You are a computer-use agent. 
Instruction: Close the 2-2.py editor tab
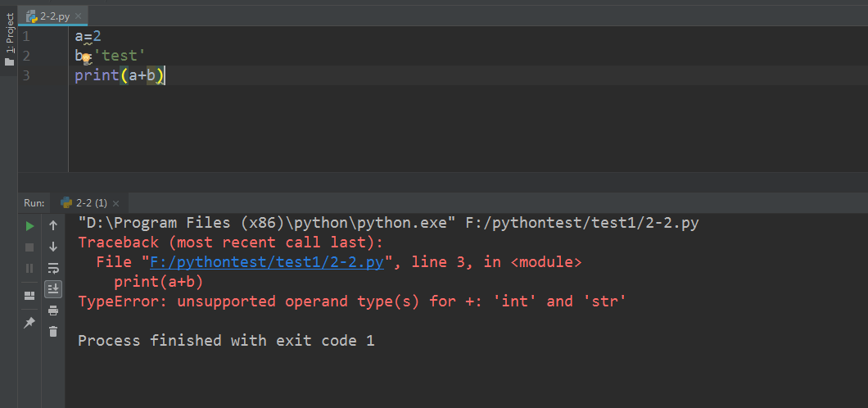(x=78, y=16)
